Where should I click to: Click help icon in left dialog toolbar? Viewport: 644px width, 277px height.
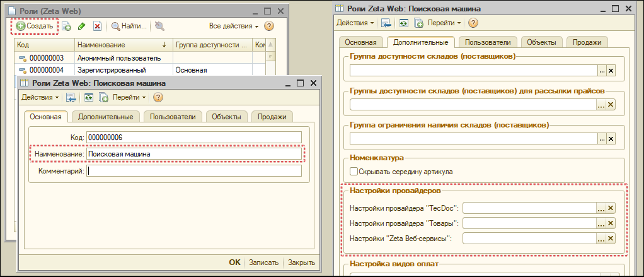[158, 97]
